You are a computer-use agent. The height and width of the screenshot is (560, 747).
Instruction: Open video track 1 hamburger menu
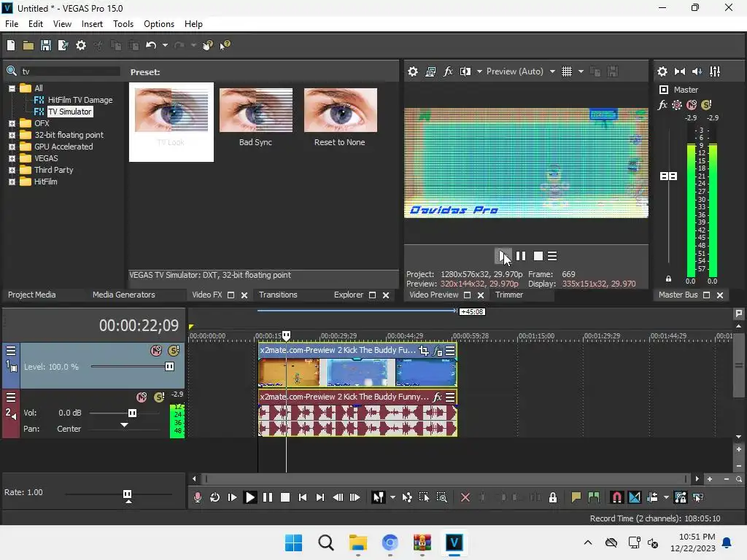11,351
